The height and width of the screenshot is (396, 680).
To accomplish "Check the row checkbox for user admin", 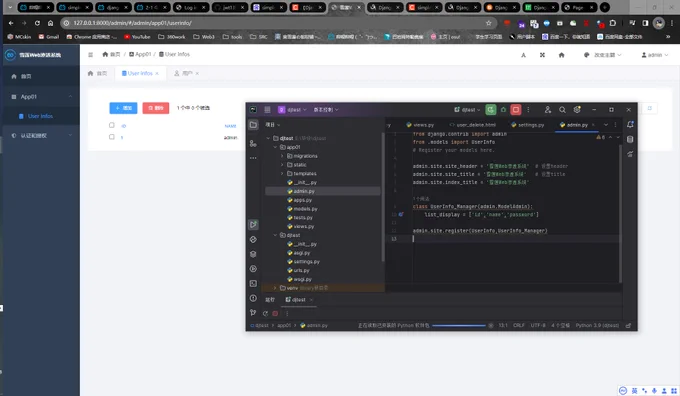I will (111, 137).
